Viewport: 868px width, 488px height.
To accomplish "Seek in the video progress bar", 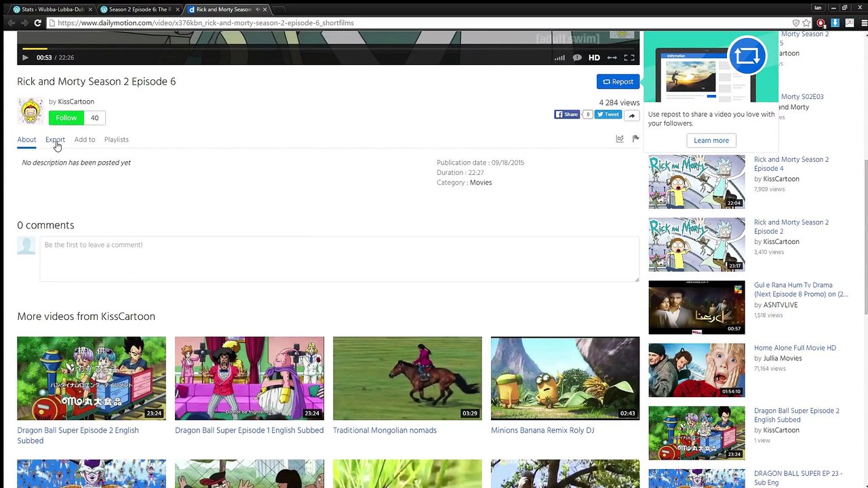I will coord(328,48).
